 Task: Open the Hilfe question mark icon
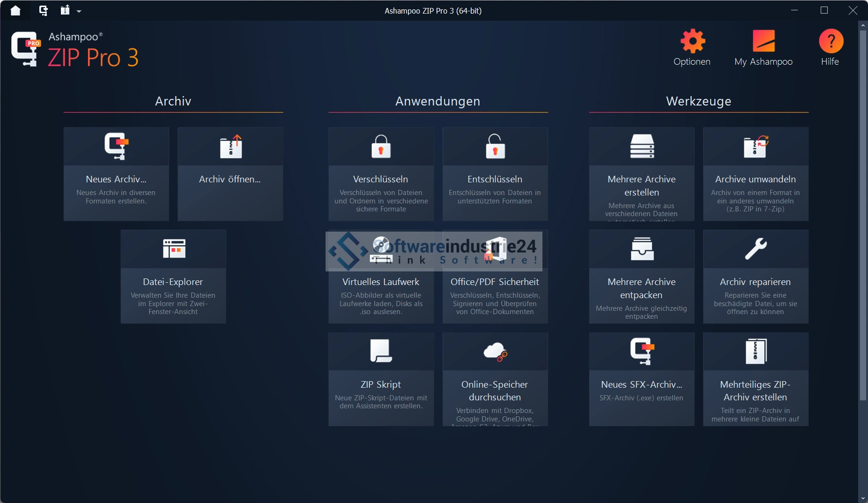point(830,48)
